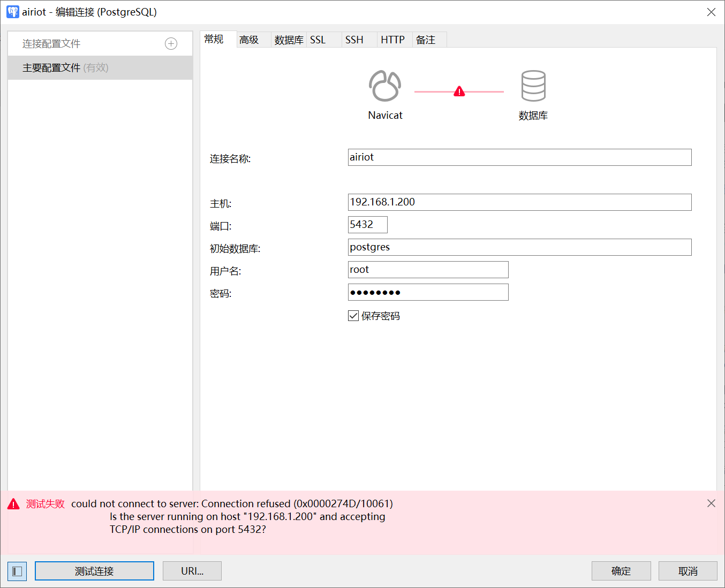The height and width of the screenshot is (588, 725).
Task: Click the URI... button
Action: [192, 571]
